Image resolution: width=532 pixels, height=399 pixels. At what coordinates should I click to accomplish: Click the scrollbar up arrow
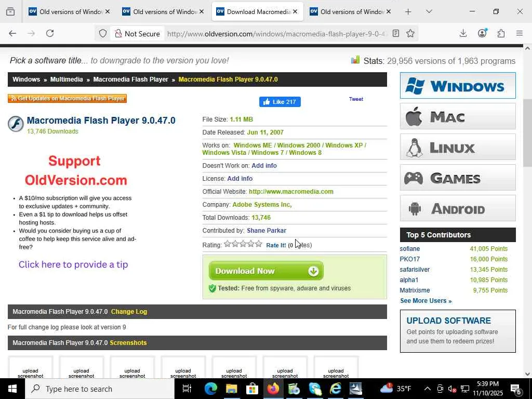click(x=528, y=48)
